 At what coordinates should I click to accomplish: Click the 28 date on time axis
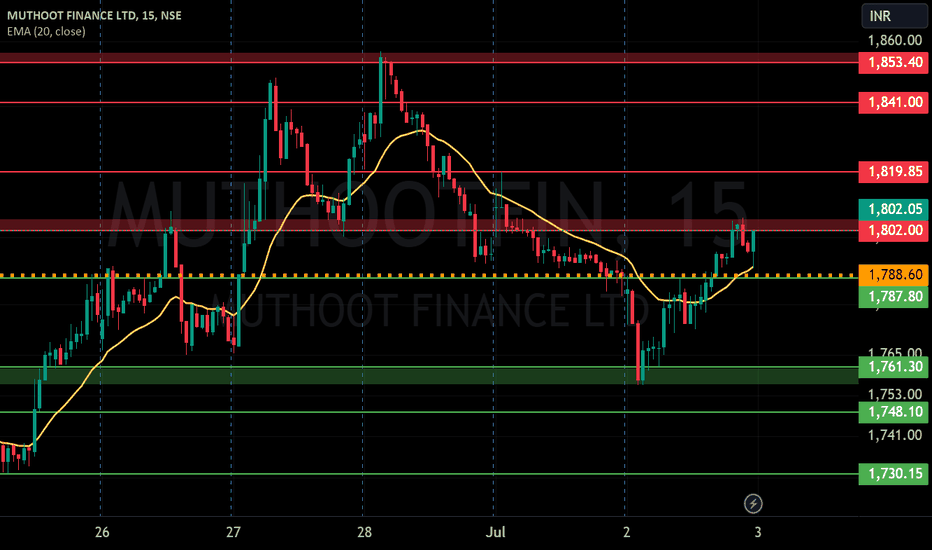pos(364,532)
